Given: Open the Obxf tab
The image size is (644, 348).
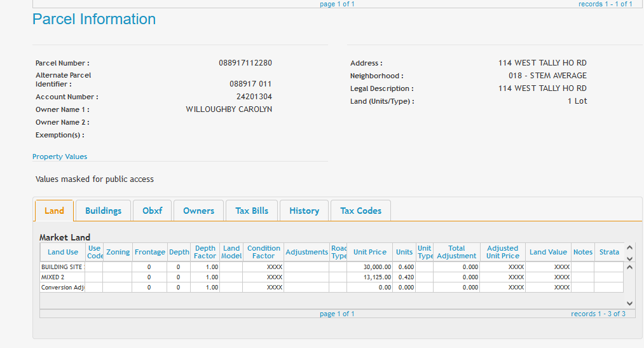Looking at the screenshot, I should (x=153, y=211).
